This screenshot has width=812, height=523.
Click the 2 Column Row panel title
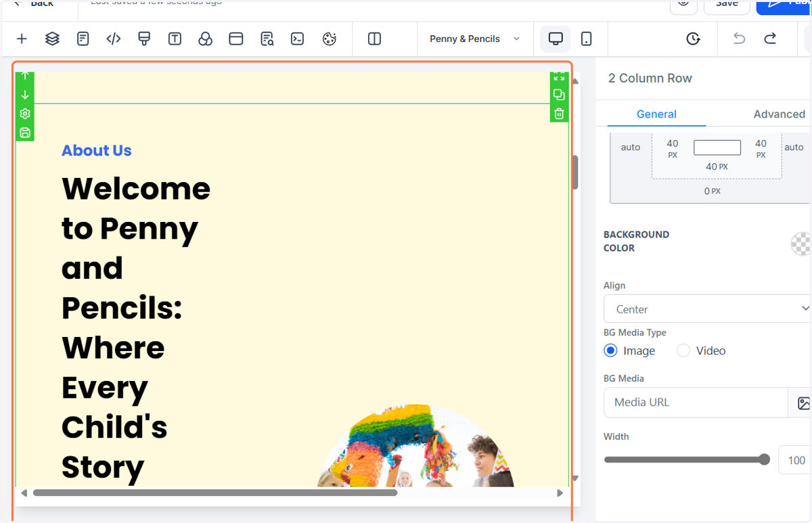click(650, 78)
